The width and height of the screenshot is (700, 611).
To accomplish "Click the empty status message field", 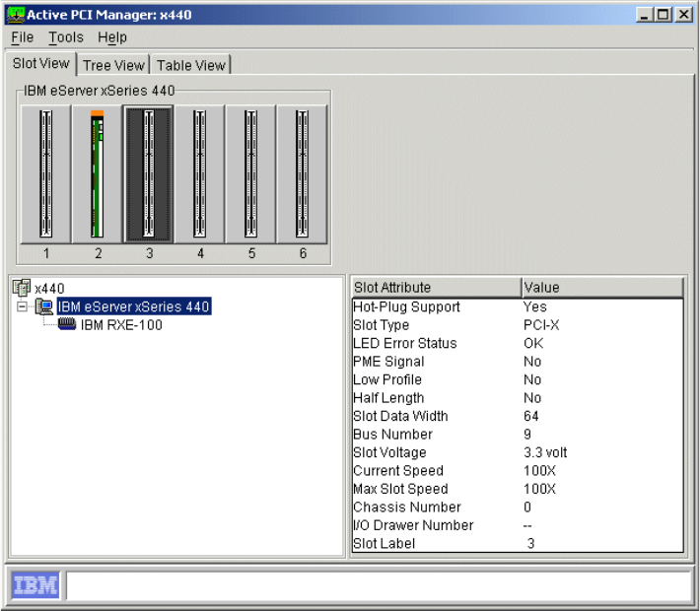I will tap(379, 585).
